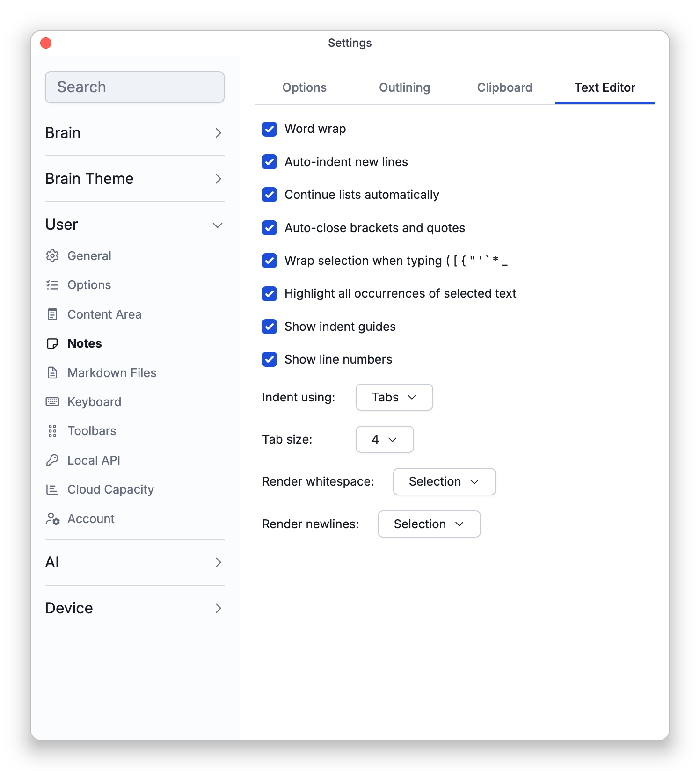This screenshot has width=700, height=771.
Task: Expand the Brain Theme section
Action: [135, 179]
